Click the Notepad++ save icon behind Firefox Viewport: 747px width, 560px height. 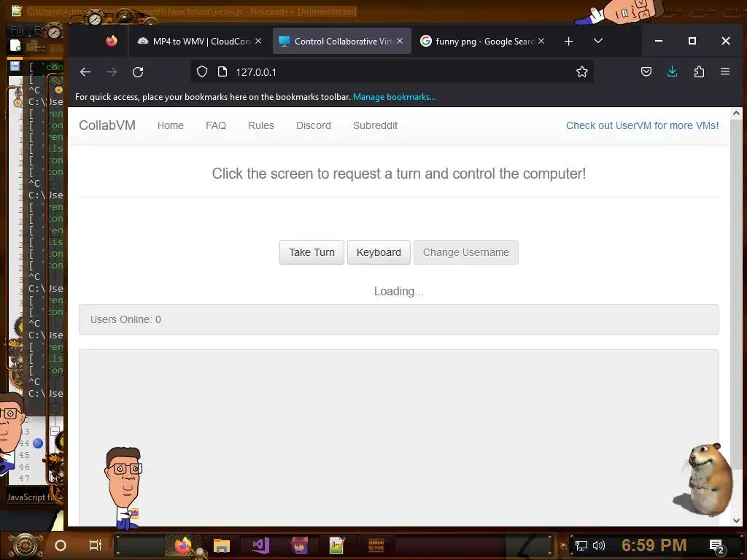(x=15, y=66)
